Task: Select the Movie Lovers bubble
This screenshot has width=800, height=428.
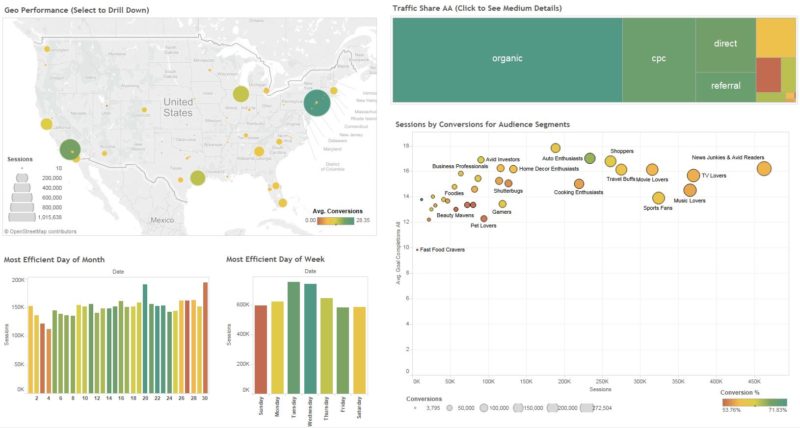Action: (x=652, y=170)
